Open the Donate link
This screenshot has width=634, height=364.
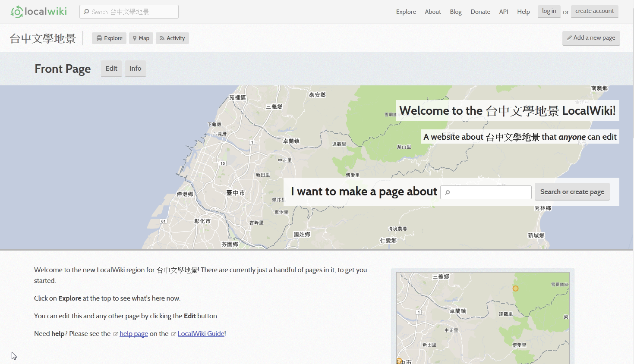[480, 12]
